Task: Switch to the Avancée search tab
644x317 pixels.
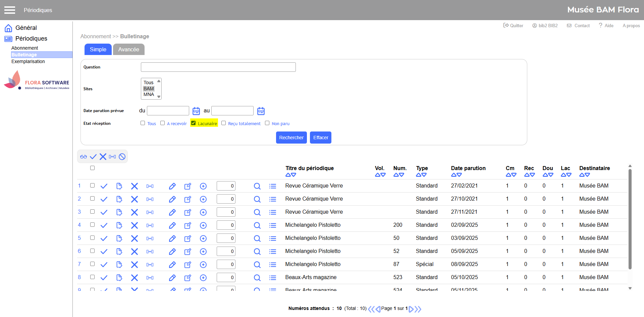Action: pyautogui.click(x=128, y=49)
